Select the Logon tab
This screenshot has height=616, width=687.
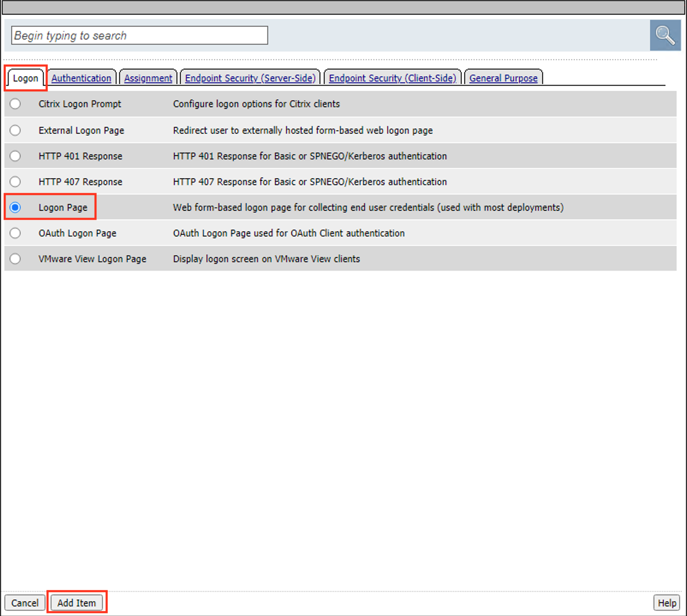click(25, 78)
